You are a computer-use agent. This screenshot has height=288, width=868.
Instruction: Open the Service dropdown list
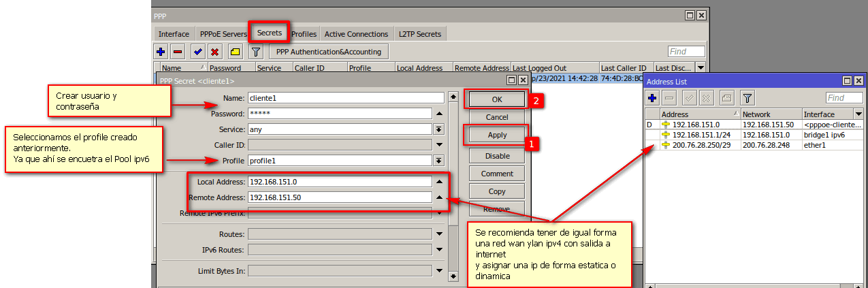pos(439,129)
